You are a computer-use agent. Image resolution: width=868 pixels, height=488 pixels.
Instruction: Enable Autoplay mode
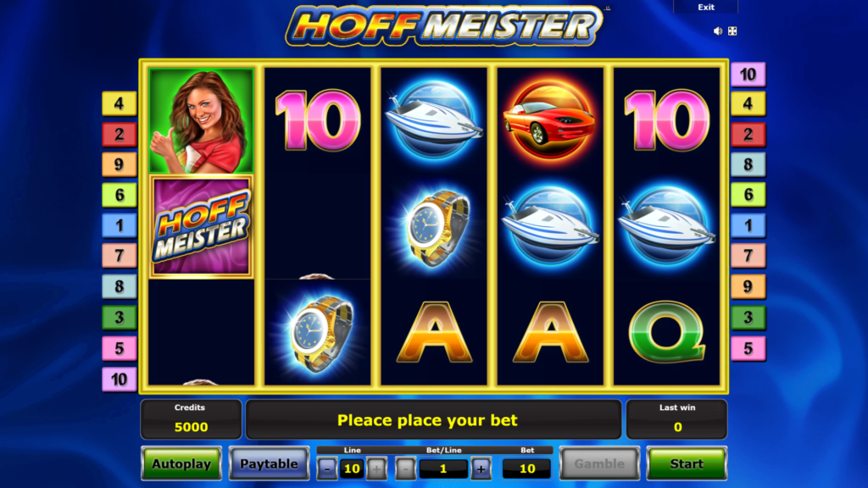[181, 463]
